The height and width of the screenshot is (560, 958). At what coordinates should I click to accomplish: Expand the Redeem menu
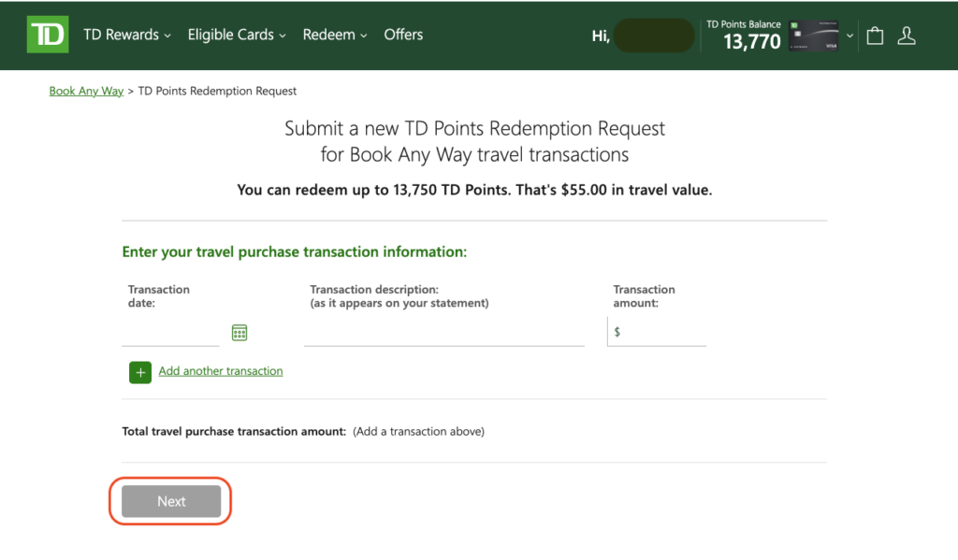click(335, 36)
